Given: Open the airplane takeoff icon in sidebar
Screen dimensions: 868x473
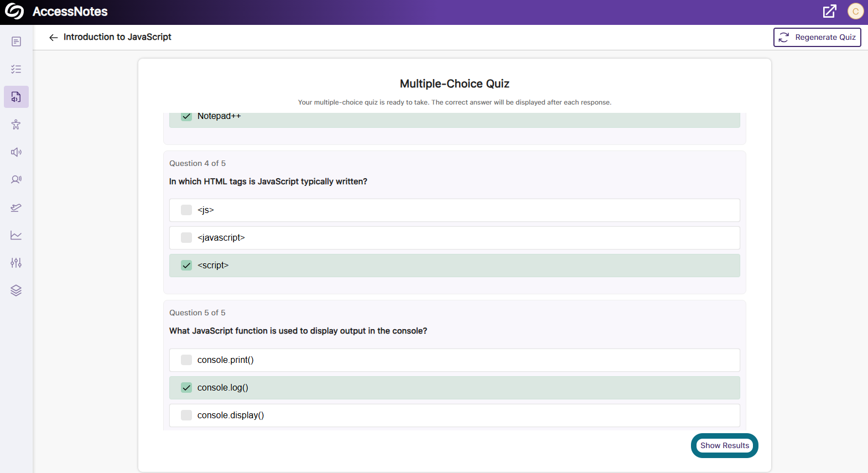Looking at the screenshot, I should 16,207.
